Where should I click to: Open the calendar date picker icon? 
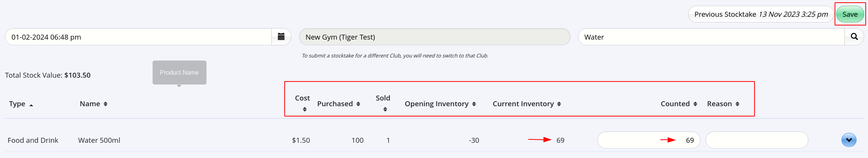(281, 37)
